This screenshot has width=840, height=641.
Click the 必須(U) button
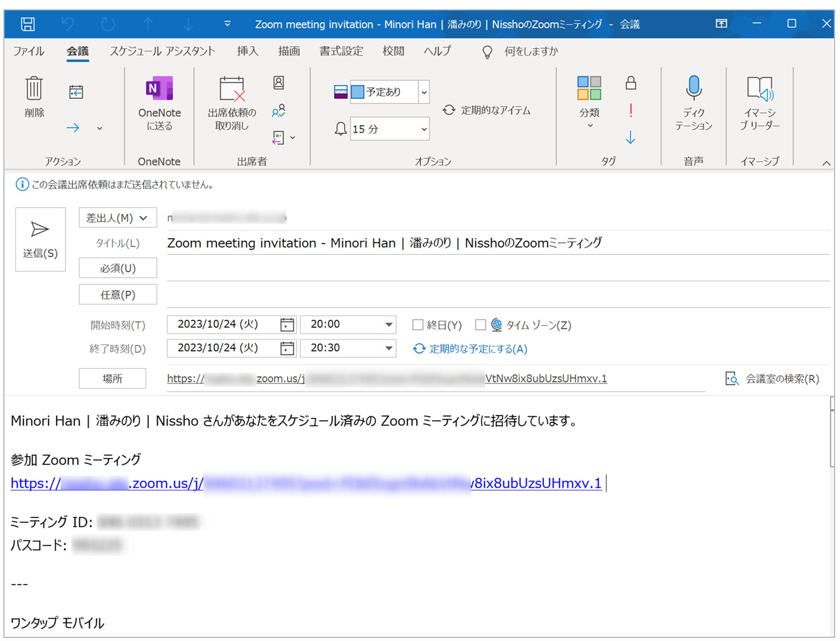pos(118,268)
